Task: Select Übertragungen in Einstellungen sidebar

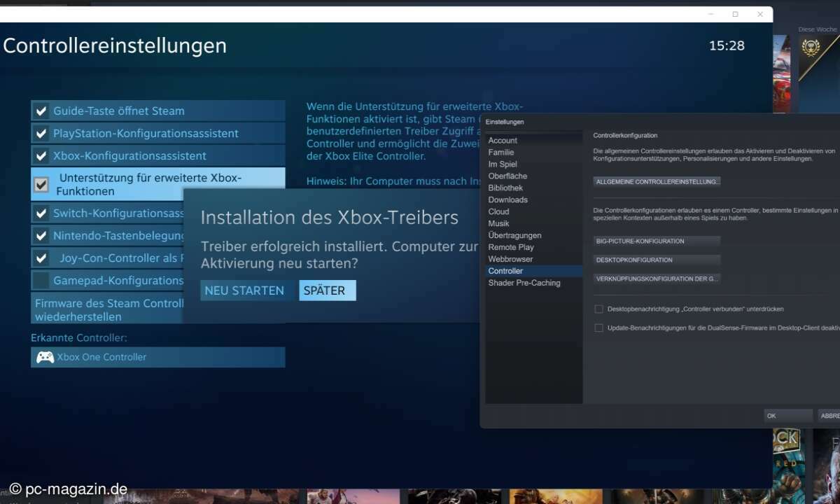Action: pyautogui.click(x=514, y=236)
